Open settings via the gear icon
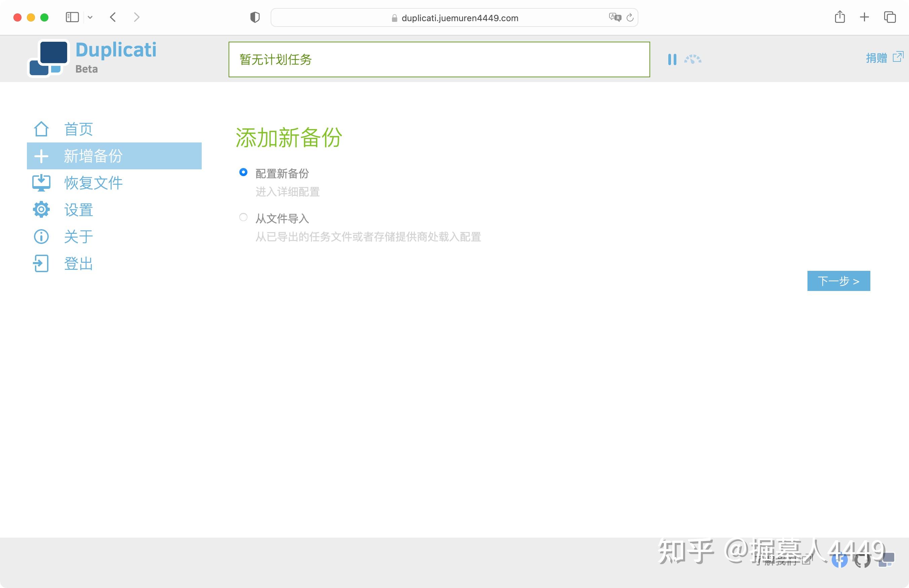This screenshot has width=909, height=588. tap(41, 210)
